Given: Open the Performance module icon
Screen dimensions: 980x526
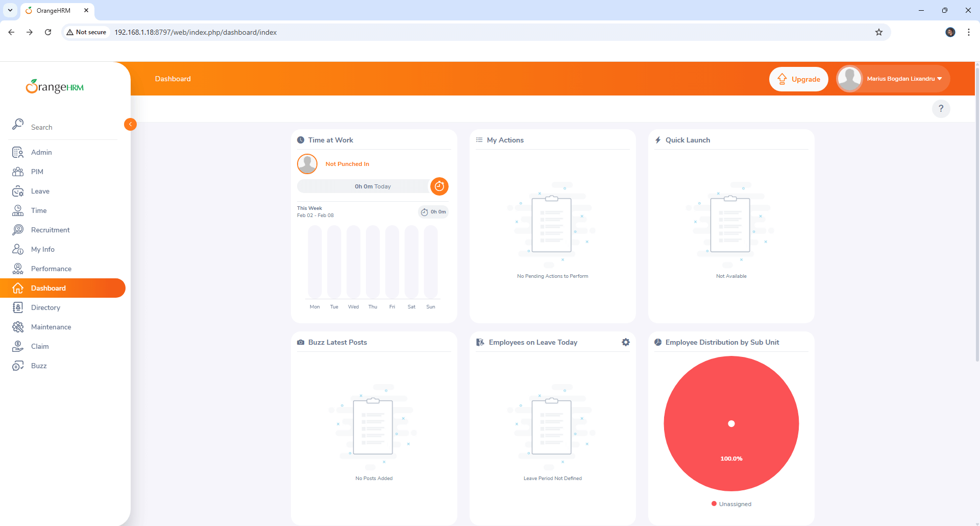Looking at the screenshot, I should pyautogui.click(x=18, y=269).
